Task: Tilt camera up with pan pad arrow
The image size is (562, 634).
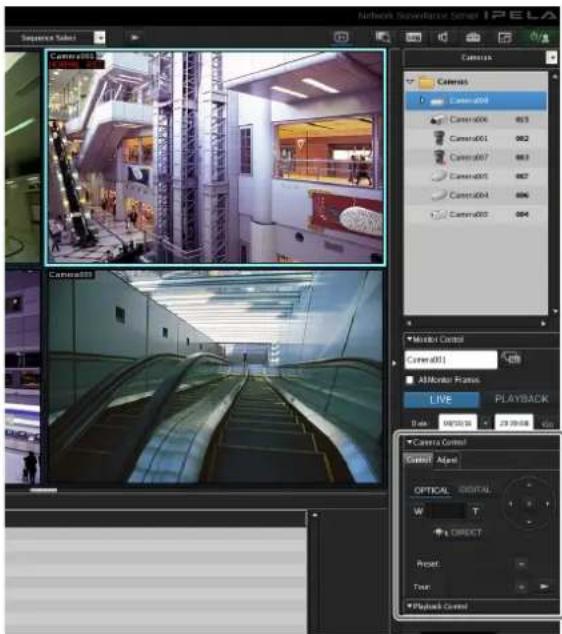Action: tap(529, 485)
